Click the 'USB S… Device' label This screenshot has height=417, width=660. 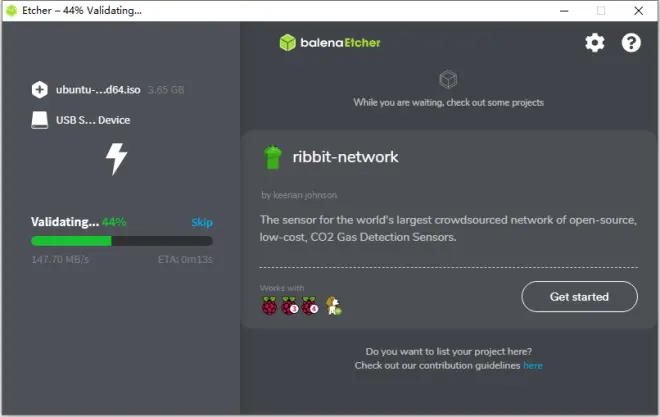point(93,120)
